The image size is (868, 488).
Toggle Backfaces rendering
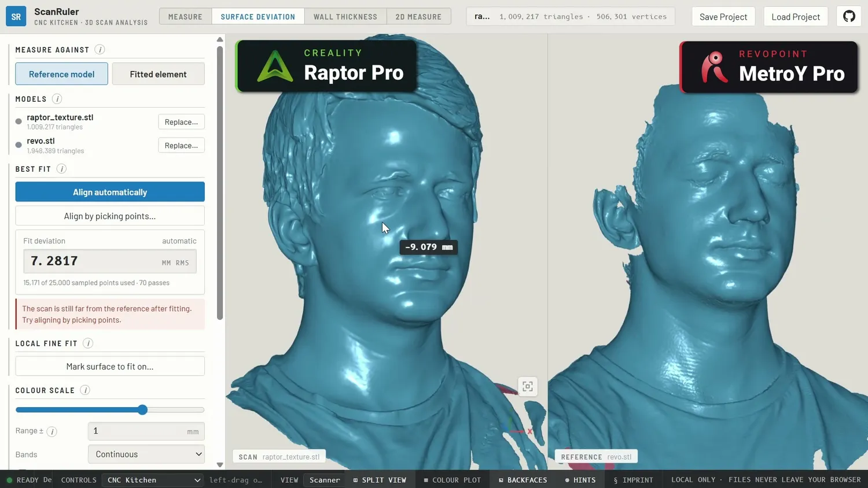point(523,480)
